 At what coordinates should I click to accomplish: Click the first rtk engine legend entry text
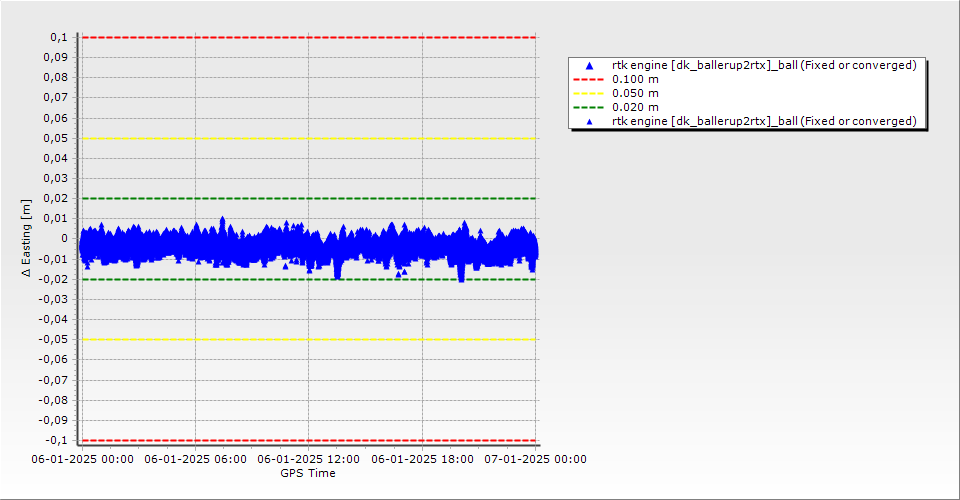point(764,65)
